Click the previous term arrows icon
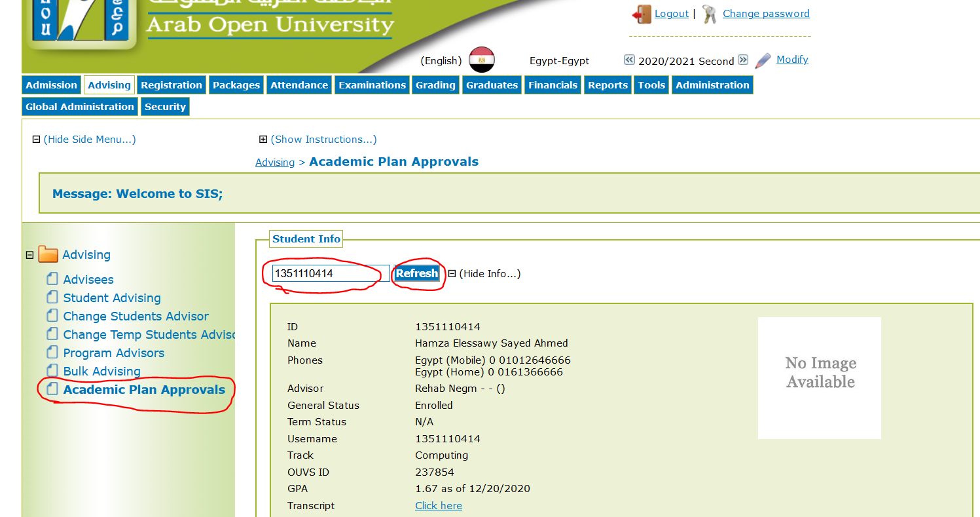Screen dimensions: 980x517 629,60
